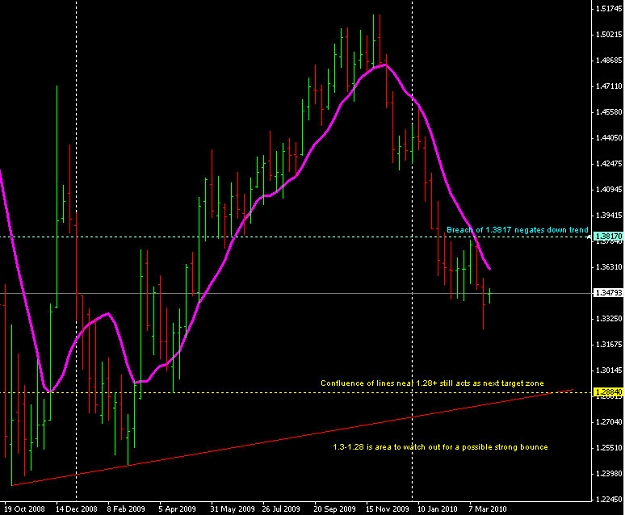This screenshot has height=515, width=625.
Task: Click the 1.50215 price axis label
Action: coord(609,35)
